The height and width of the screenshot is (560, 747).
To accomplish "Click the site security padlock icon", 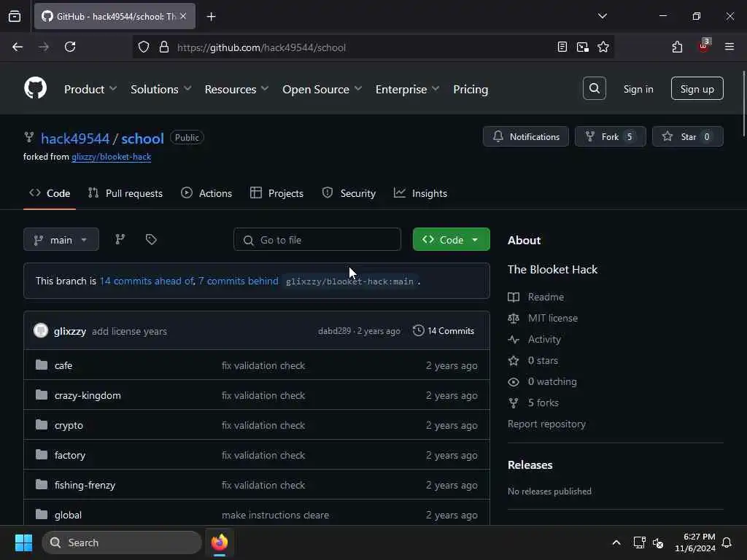I will [x=164, y=47].
